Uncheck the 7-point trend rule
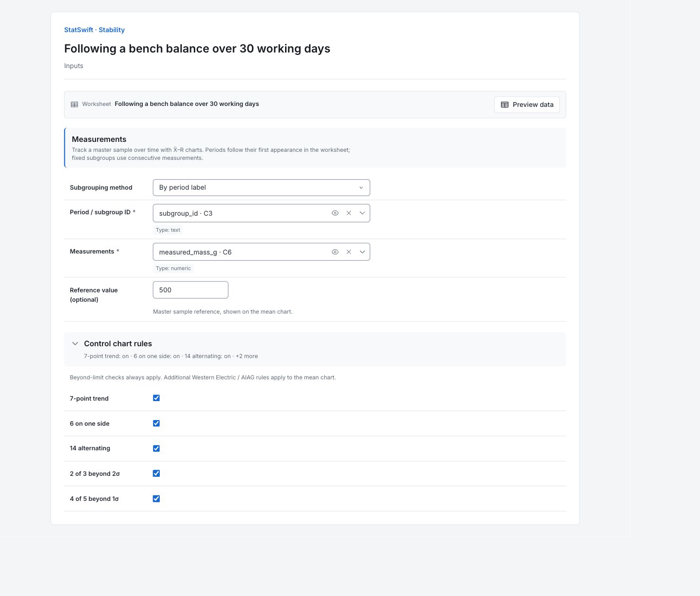 pyautogui.click(x=156, y=398)
